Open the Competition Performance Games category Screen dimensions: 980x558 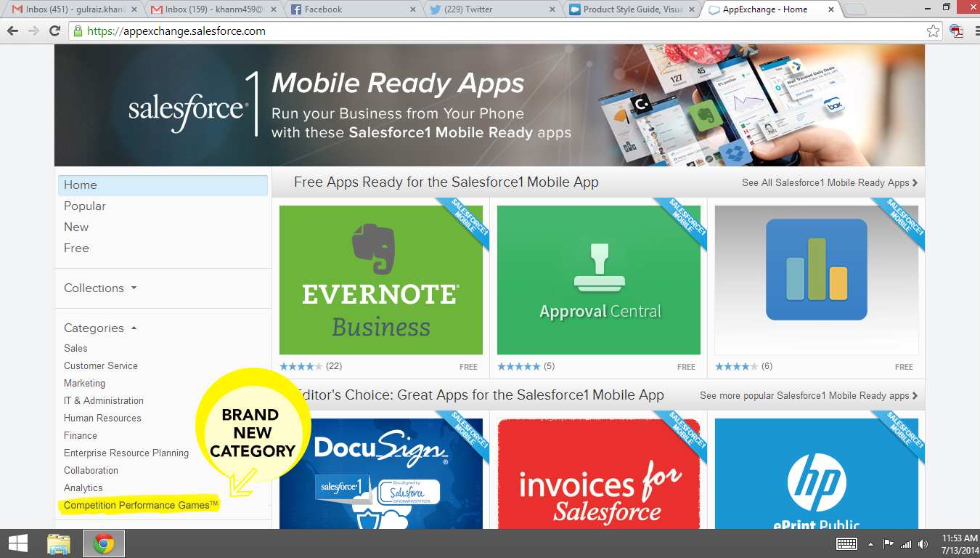tap(141, 506)
